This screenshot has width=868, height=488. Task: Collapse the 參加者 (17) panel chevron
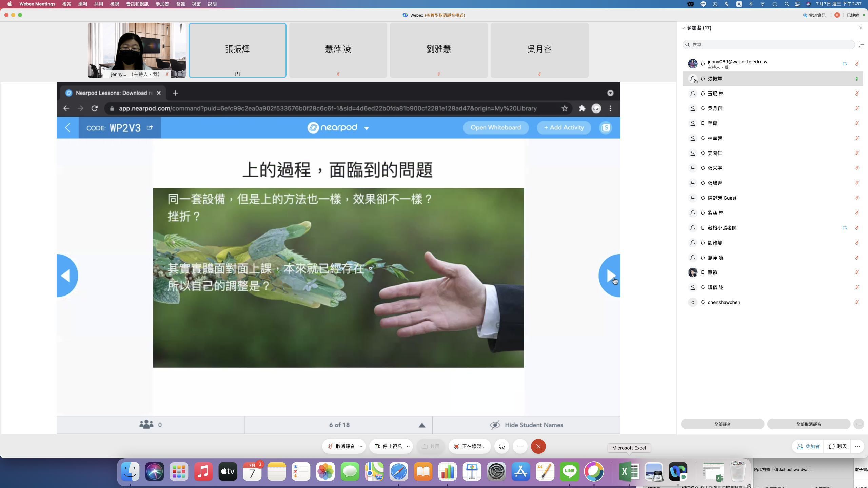click(683, 28)
